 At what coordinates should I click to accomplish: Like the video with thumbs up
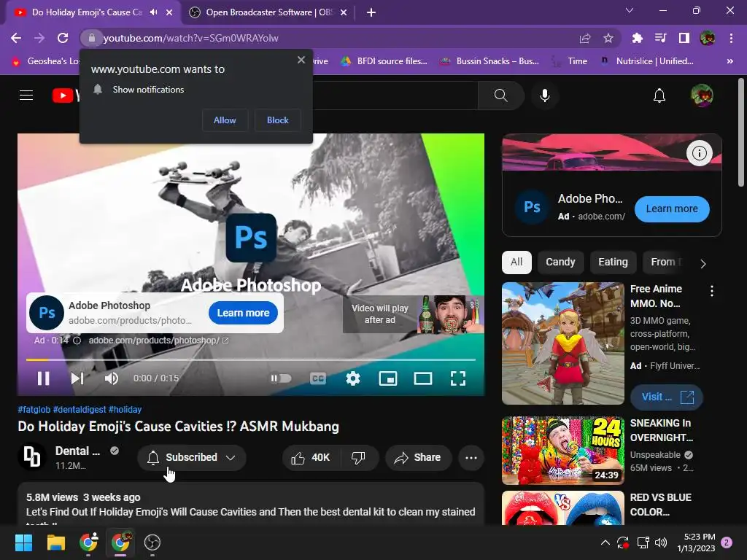click(311, 458)
